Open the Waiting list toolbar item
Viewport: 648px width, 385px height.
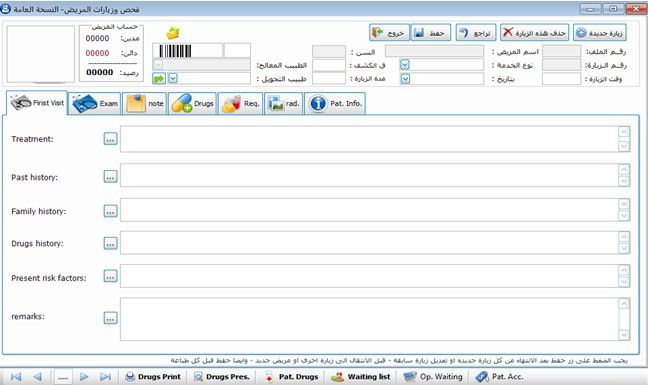click(361, 376)
